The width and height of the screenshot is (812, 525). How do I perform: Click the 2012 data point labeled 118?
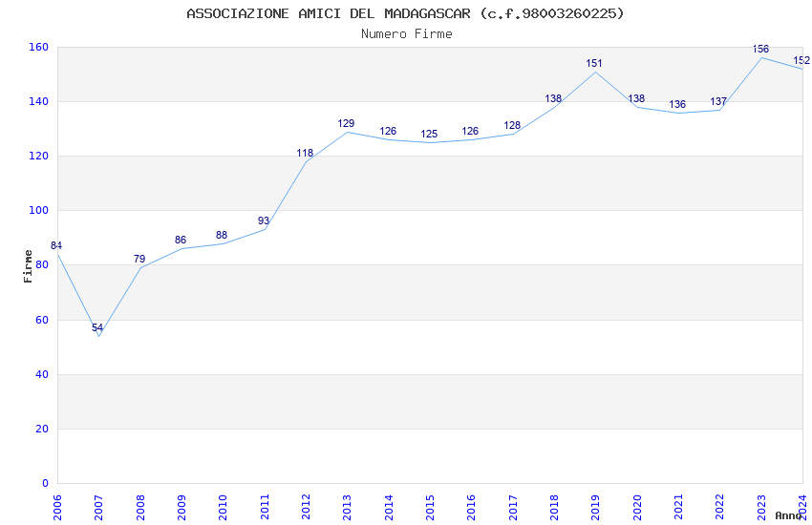click(x=305, y=153)
